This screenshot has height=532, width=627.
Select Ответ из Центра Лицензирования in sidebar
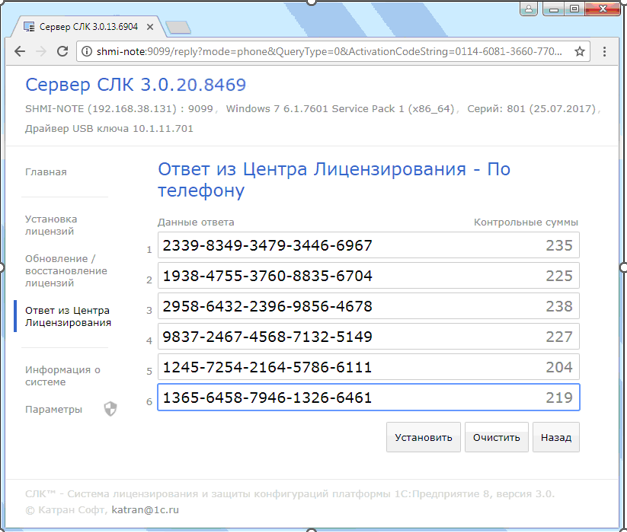click(x=68, y=316)
